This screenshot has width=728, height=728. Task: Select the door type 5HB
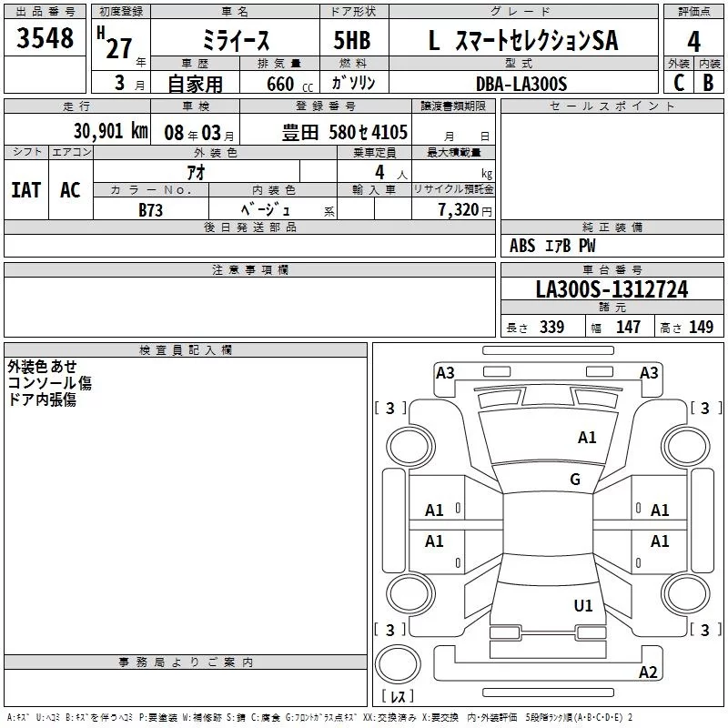(352, 40)
